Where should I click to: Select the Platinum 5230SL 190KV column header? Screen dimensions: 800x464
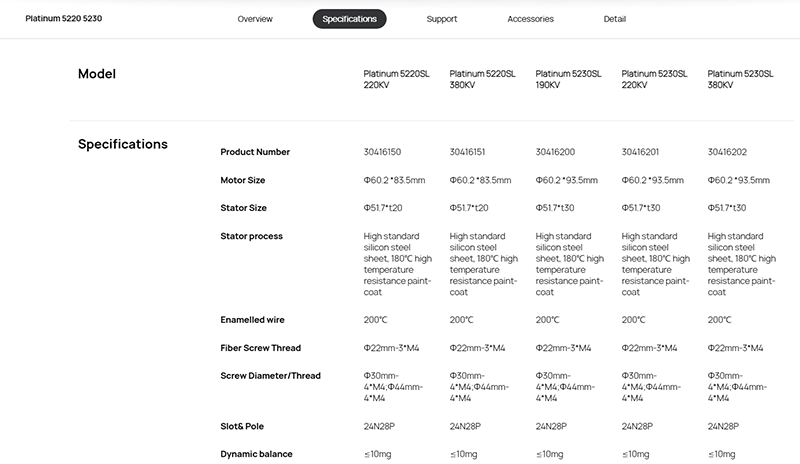pyautogui.click(x=568, y=79)
